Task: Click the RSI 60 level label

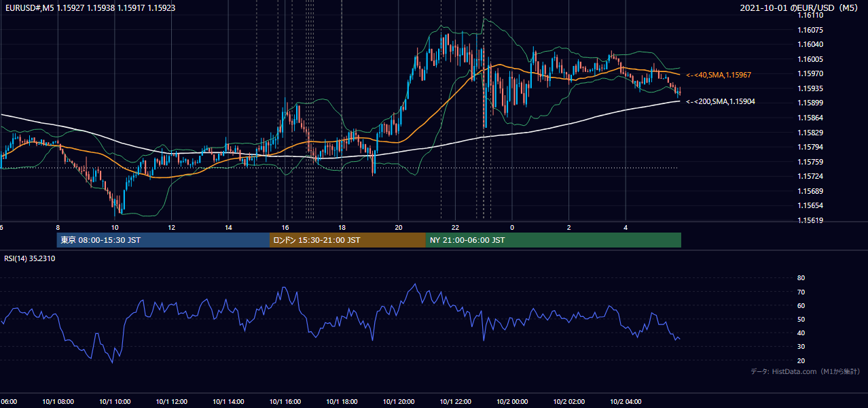Action: point(801,305)
